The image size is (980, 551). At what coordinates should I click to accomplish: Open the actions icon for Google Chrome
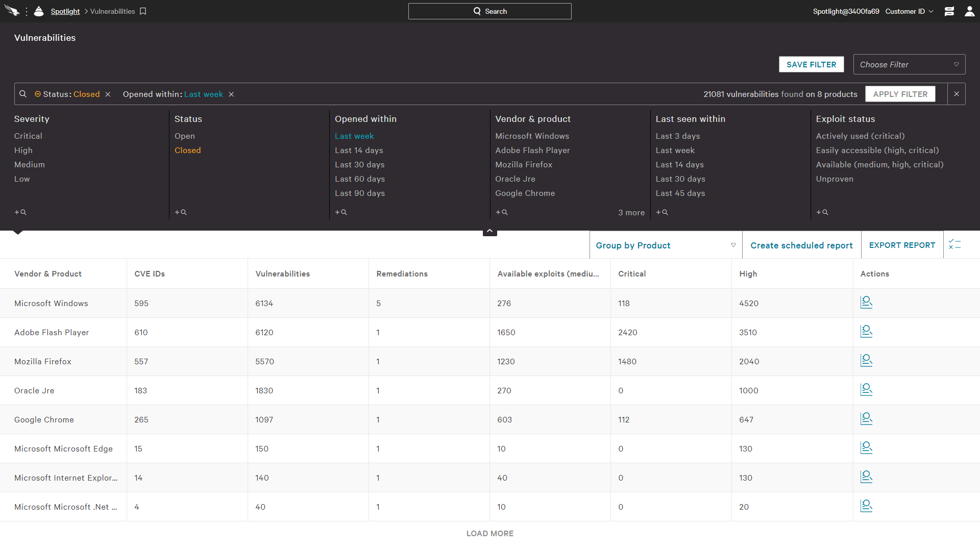[866, 419]
